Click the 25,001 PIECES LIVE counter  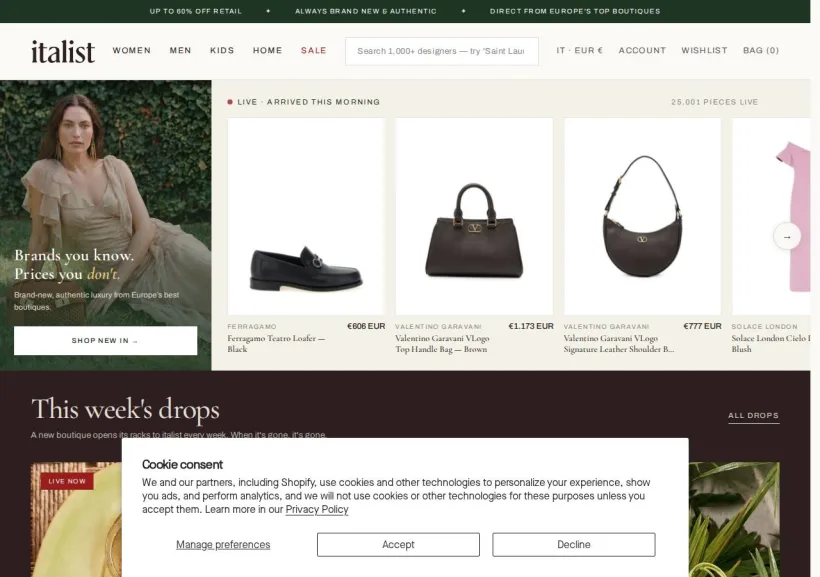[x=714, y=102]
